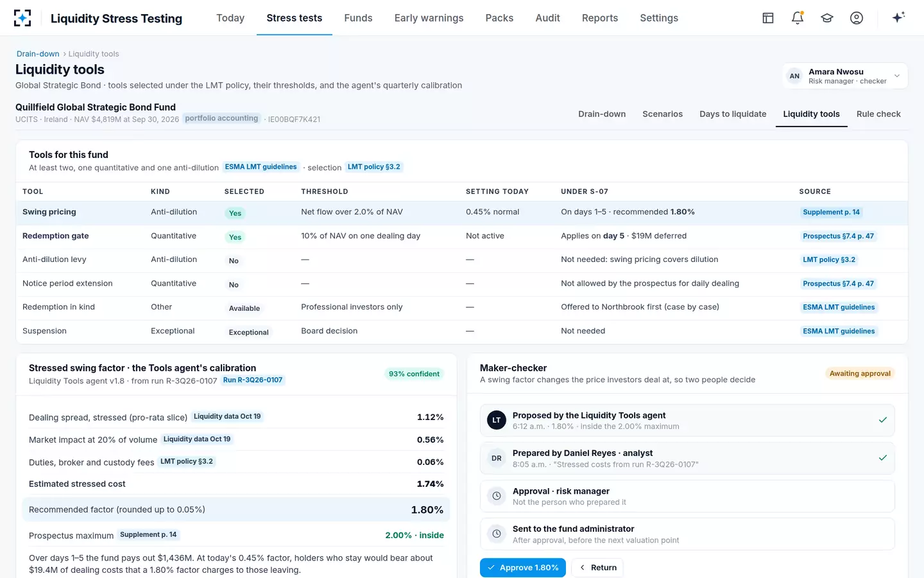
Task: Open the Settings menu
Action: click(659, 18)
